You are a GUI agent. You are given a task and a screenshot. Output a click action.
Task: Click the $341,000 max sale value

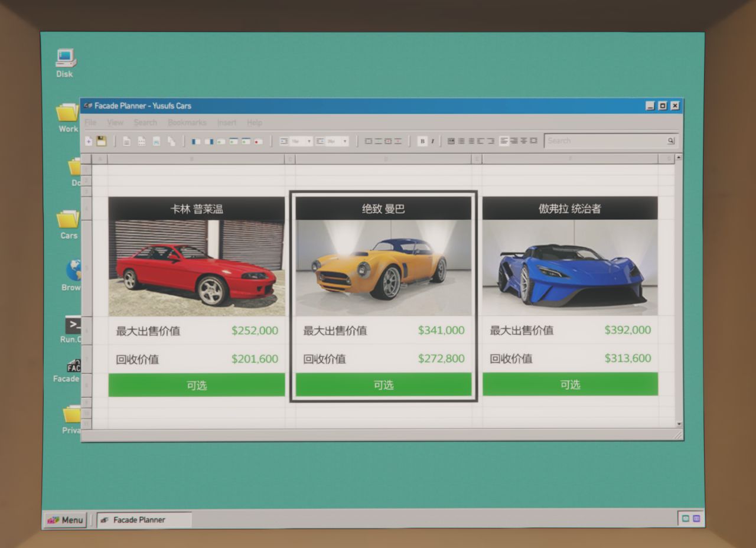point(441,330)
